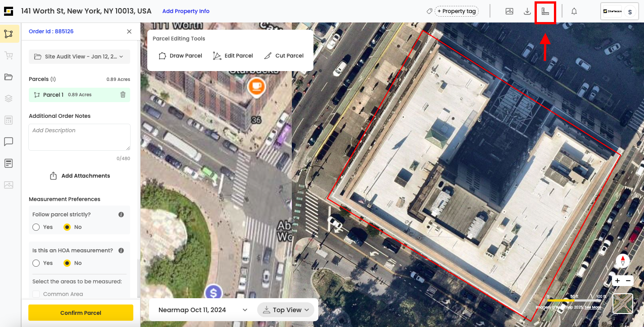The width and height of the screenshot is (644, 327).
Task: Open the chat comments icon in sidebar
Action: 8,142
